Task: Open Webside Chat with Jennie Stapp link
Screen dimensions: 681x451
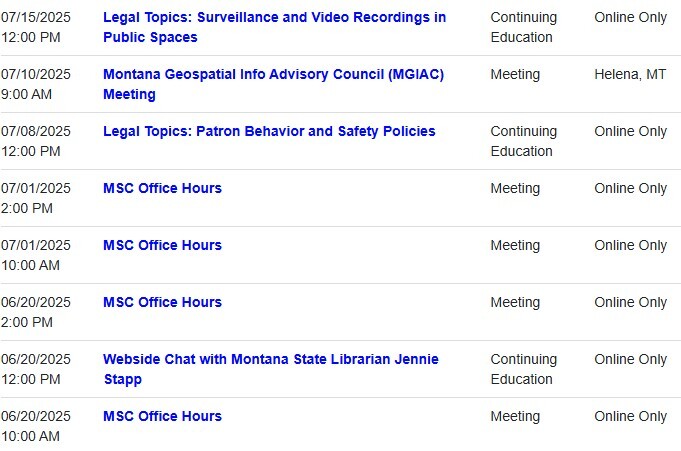Action: pyautogui.click(x=270, y=360)
